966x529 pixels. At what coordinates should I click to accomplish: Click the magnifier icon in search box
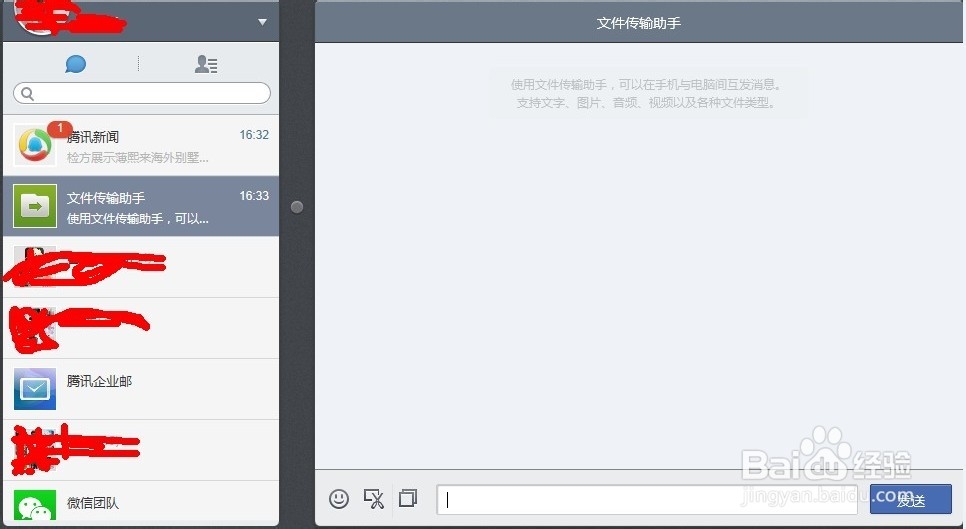[27, 94]
